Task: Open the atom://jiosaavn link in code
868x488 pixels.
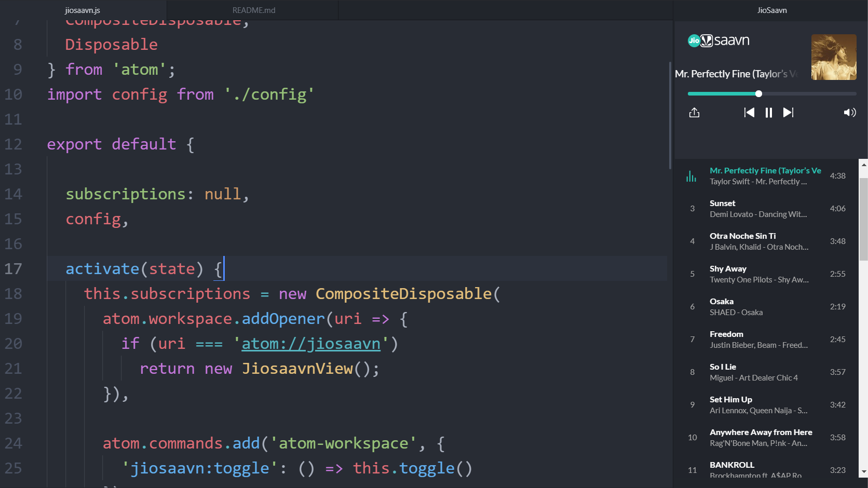Action: point(311,344)
